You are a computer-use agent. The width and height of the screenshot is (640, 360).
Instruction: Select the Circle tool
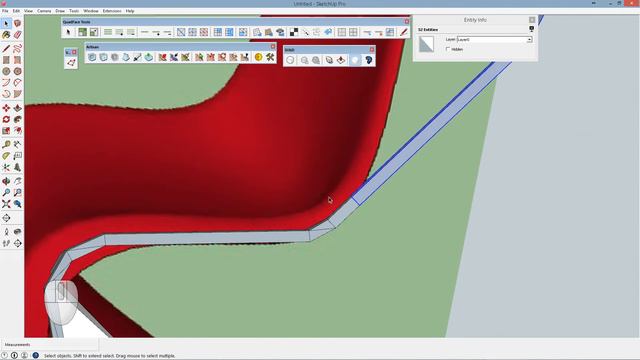(x=6, y=71)
